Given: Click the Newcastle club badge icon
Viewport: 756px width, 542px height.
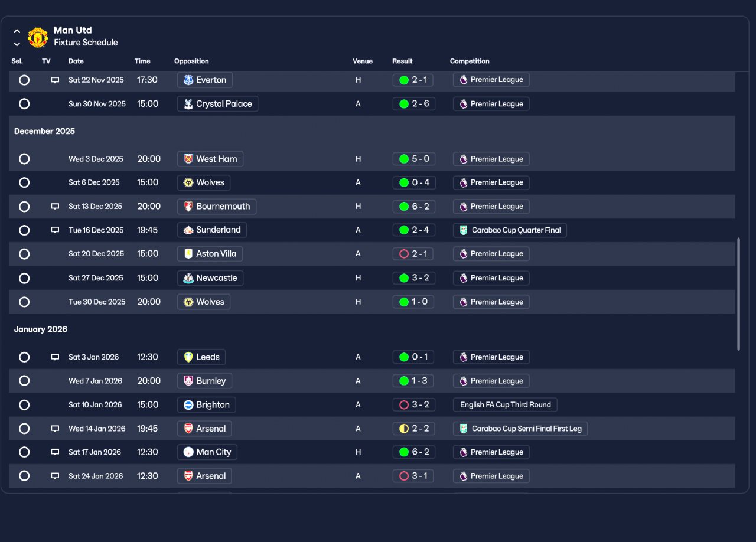Looking at the screenshot, I should point(188,278).
